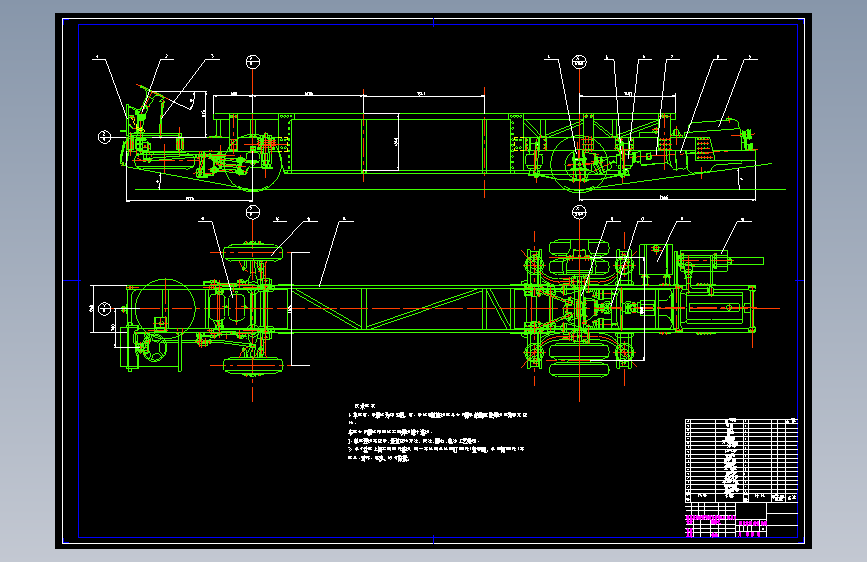This screenshot has width=867, height=562.
Task: Select the white technical requirements notes block
Action: 438,433
